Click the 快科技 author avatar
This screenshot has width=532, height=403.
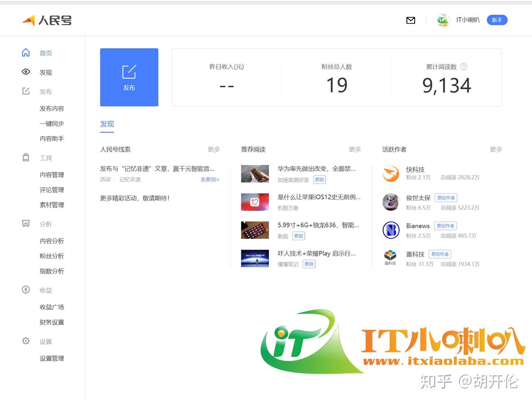(391, 174)
